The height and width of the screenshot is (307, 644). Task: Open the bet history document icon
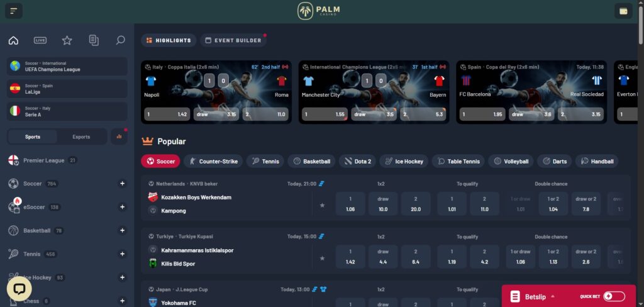[x=94, y=40]
